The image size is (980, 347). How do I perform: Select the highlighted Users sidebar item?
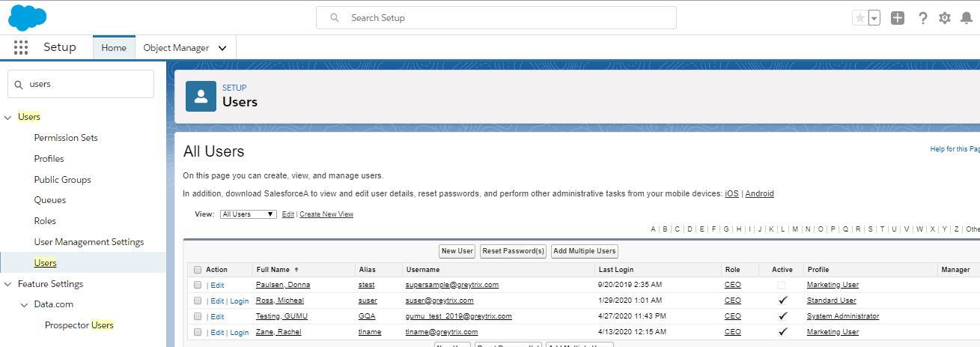point(45,263)
